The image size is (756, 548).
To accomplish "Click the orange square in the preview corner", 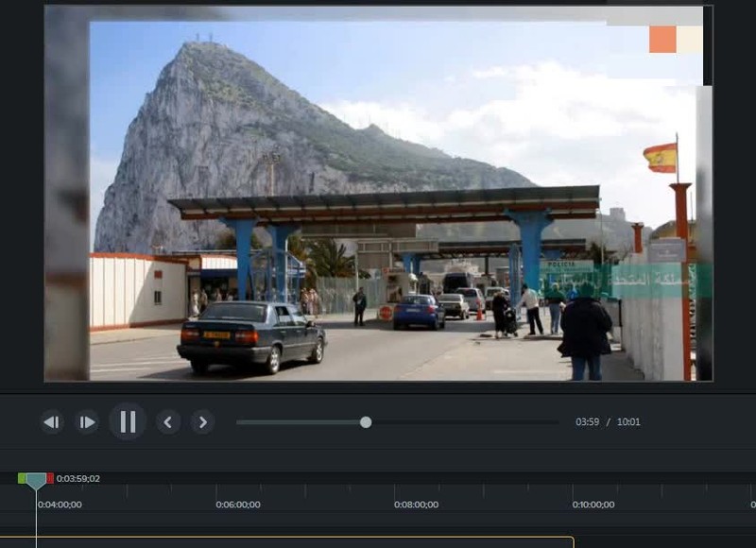I will [662, 39].
